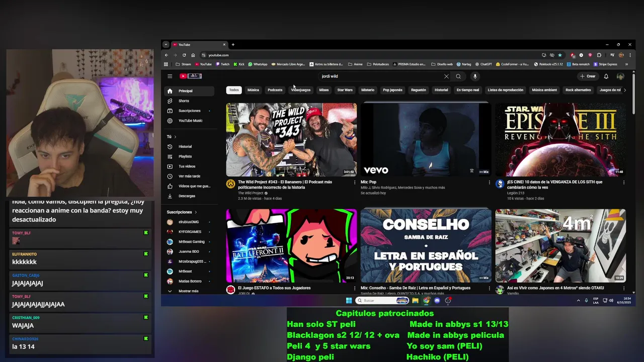Open more options for Mix: Conselho

[x=489, y=289]
